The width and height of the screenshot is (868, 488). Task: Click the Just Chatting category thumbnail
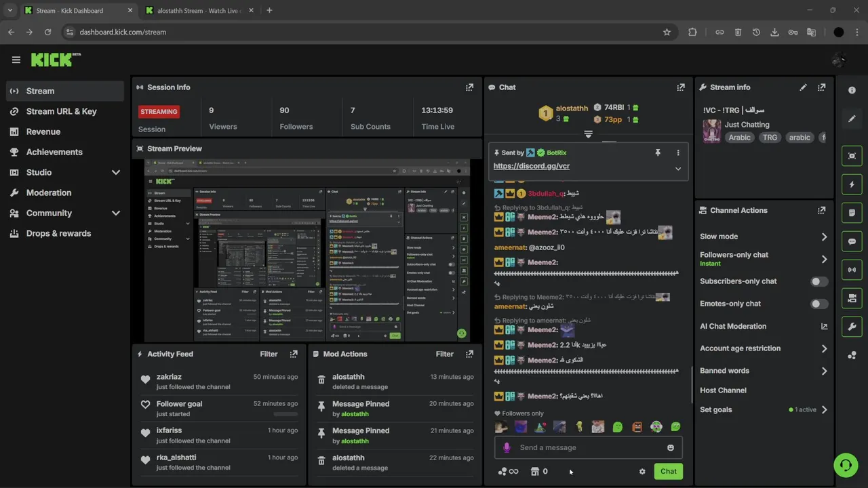(x=711, y=131)
